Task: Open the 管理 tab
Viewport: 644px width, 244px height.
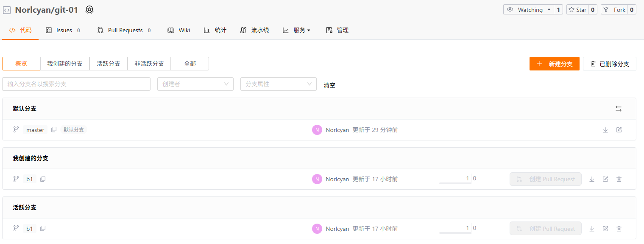Action: [x=337, y=30]
